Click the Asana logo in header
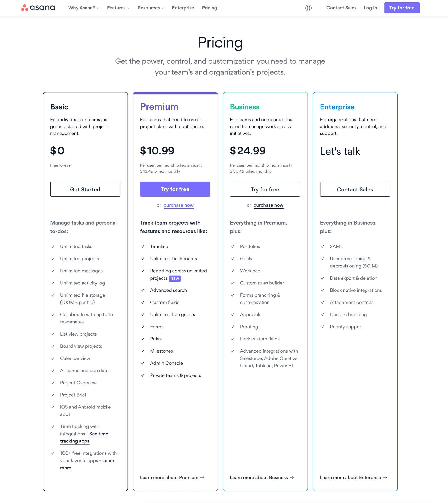Screen dimensions: 448x503 [38, 8]
